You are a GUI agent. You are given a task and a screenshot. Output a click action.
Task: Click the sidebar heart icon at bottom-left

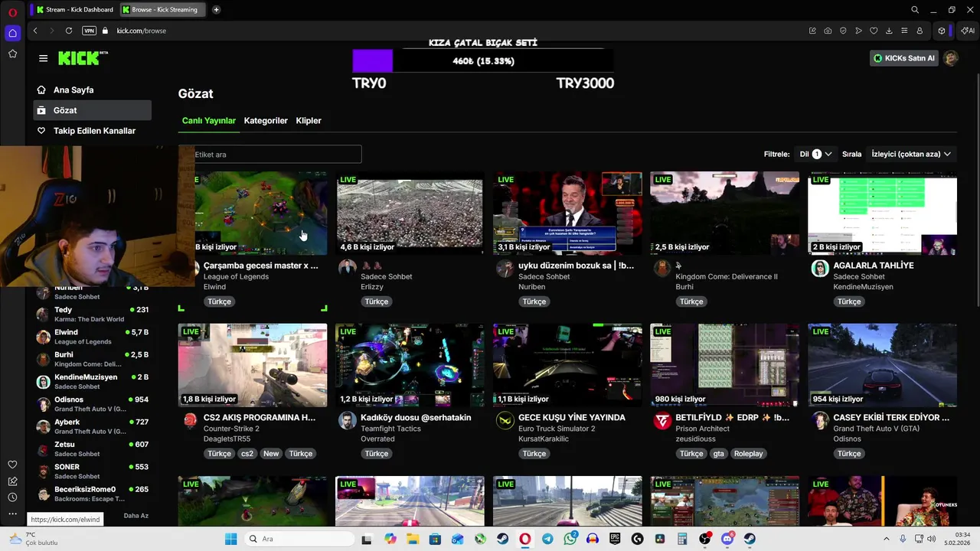pyautogui.click(x=12, y=465)
